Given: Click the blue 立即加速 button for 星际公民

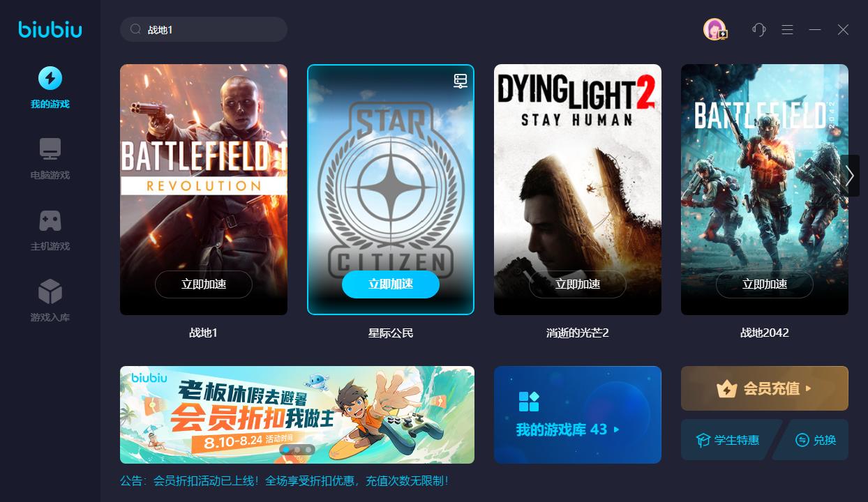Looking at the screenshot, I should (391, 284).
